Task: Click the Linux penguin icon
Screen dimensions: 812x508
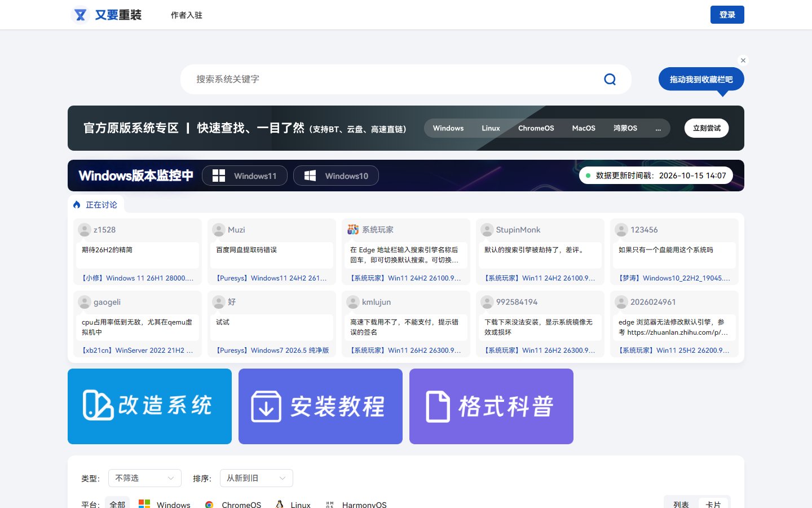Action: click(279, 505)
